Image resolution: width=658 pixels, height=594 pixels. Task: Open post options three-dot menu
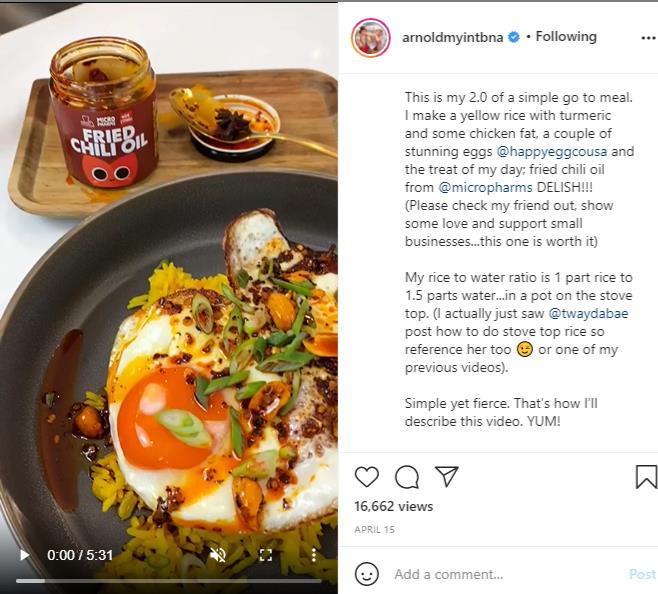pos(648,37)
